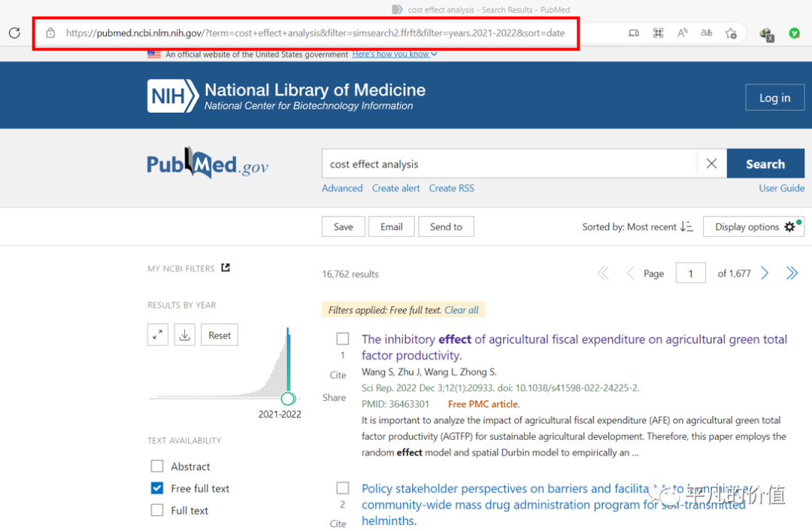
Task: Click the Create alert link
Action: (395, 188)
